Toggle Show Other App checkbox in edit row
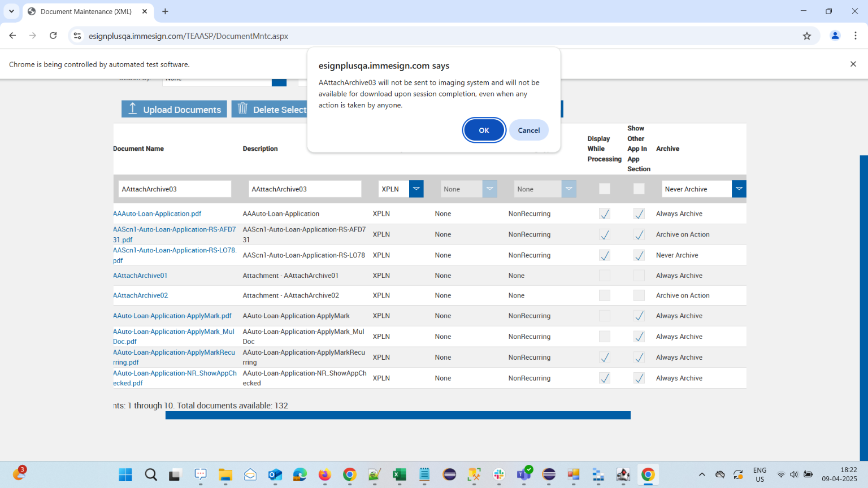Viewport: 868px width, 488px height. tap(639, 189)
